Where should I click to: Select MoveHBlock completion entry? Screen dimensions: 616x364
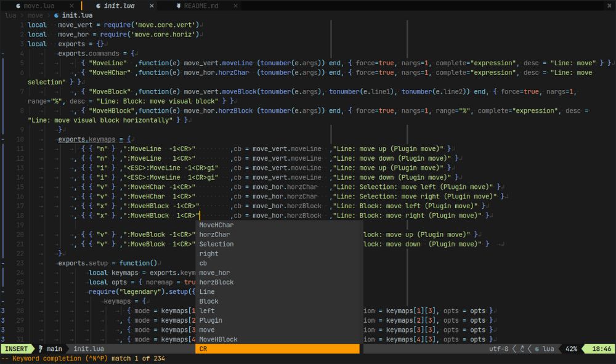[279, 339]
